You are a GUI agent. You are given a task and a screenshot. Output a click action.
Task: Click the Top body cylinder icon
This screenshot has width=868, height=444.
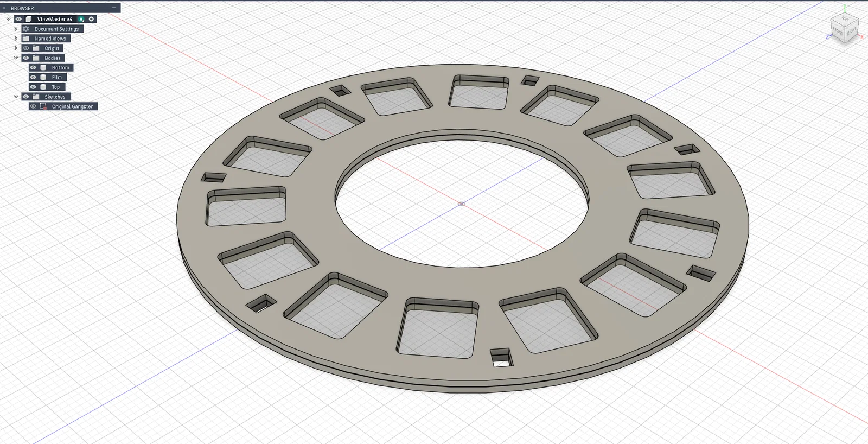click(43, 87)
